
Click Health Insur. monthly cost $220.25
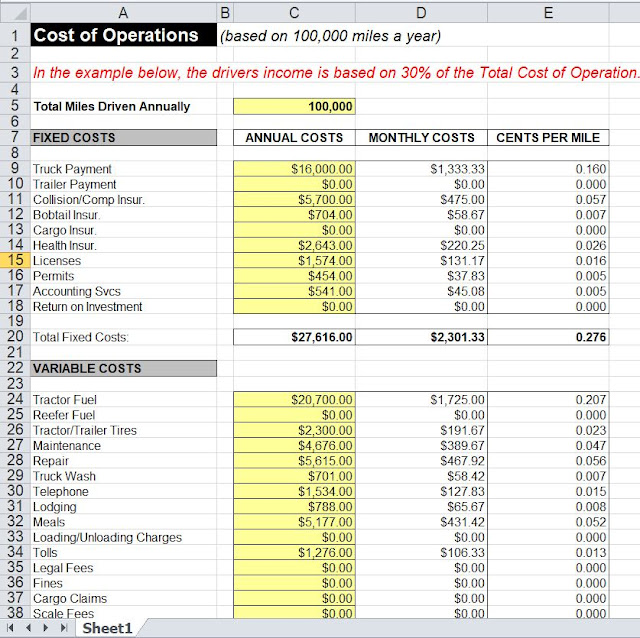(x=421, y=245)
